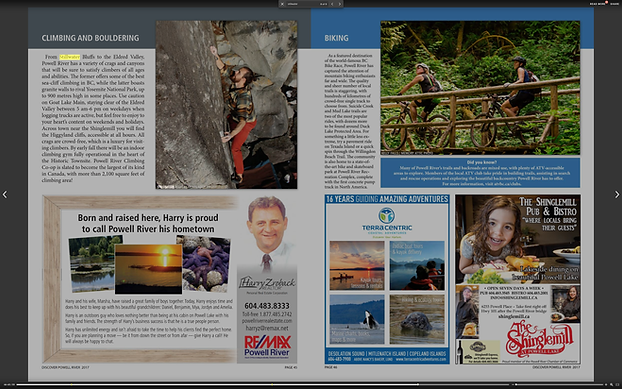Click the kayak sunset tour photo
The height and width of the screenshot is (389, 622).
[357, 265]
